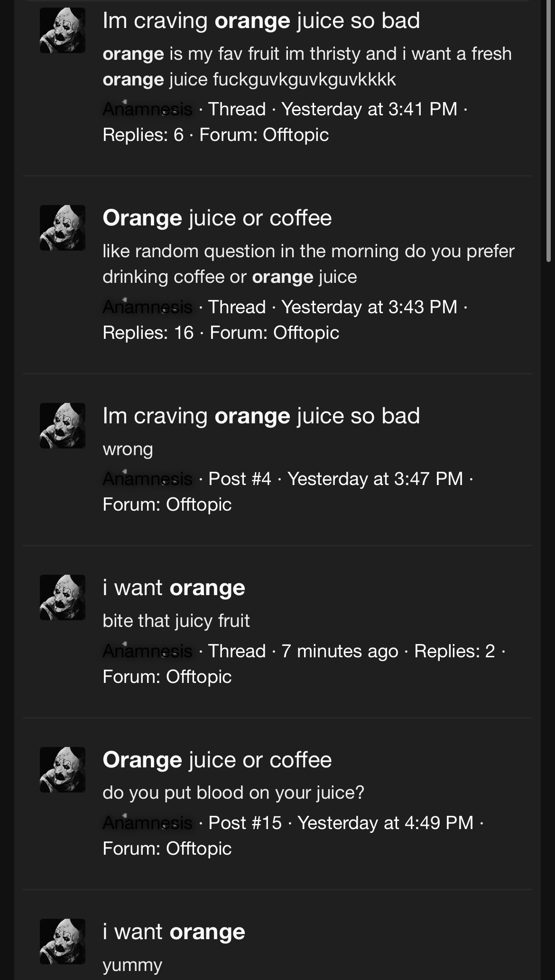Open the title above "do you put blood" post
This screenshot has height=980, width=555.
click(217, 760)
